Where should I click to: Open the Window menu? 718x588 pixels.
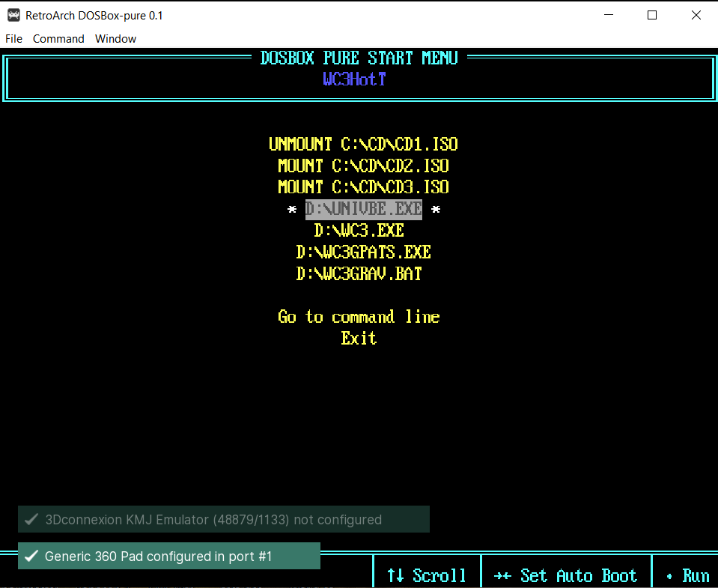tap(115, 38)
